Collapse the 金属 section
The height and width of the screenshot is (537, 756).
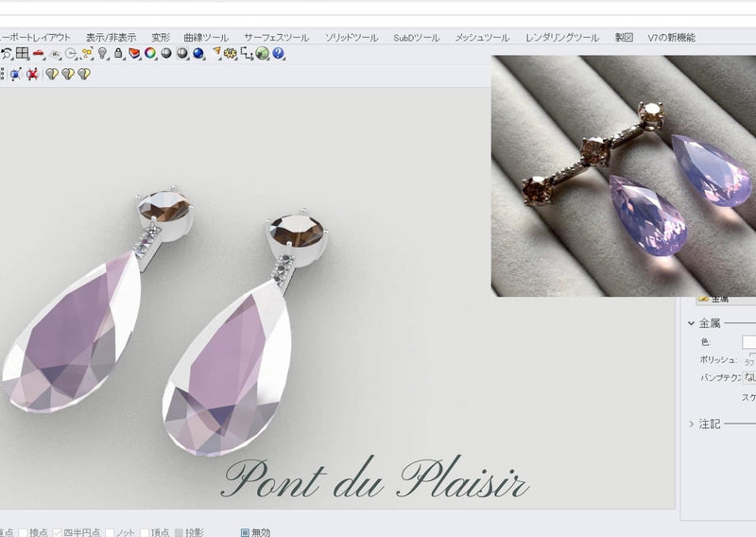pyautogui.click(x=691, y=323)
